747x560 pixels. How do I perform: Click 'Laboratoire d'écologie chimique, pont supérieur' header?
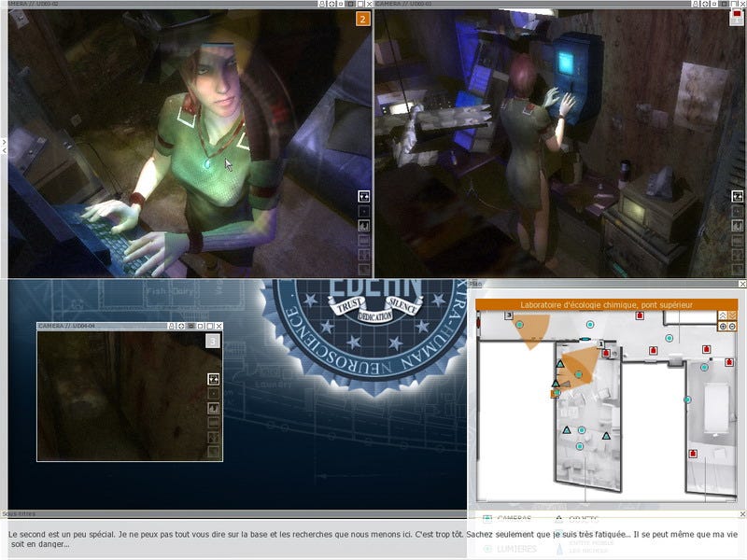point(606,305)
